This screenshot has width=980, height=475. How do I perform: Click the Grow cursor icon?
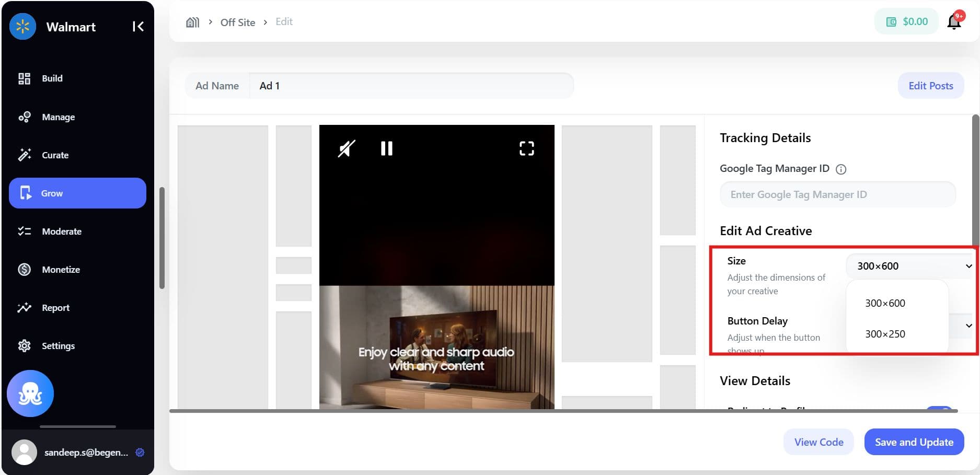(x=26, y=193)
